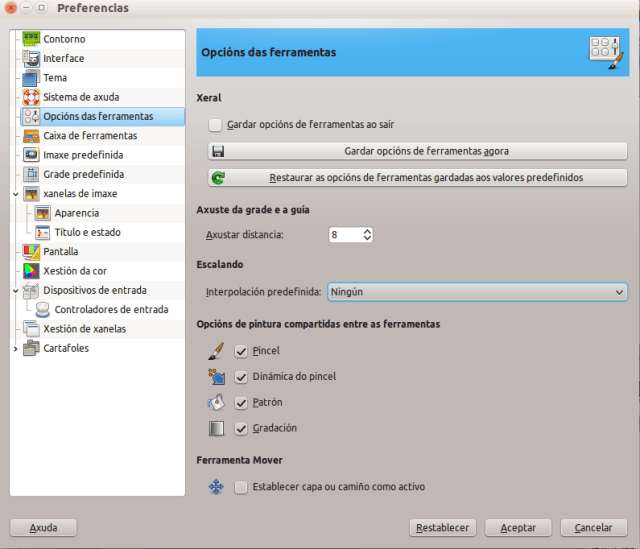Click the Cancelar button
640x549 pixels.
pos(593,528)
